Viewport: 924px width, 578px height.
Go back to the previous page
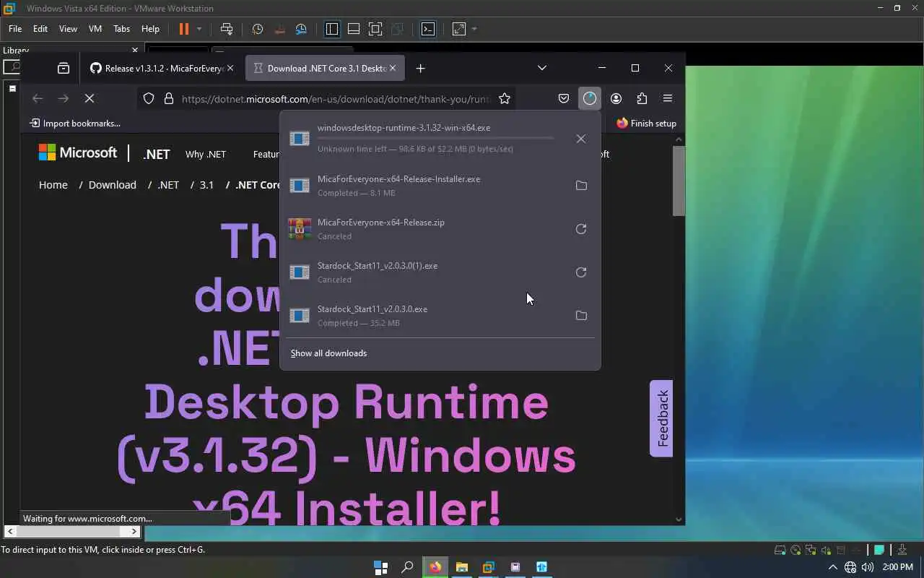[38, 98]
